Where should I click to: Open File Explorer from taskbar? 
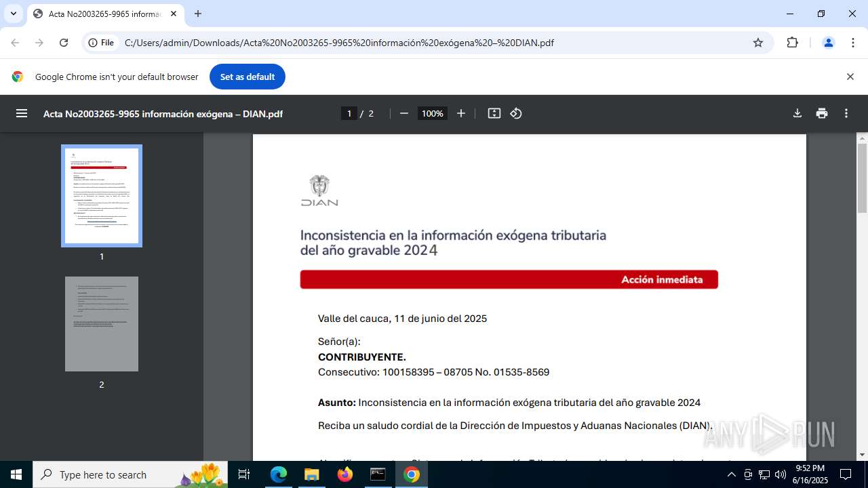312,474
